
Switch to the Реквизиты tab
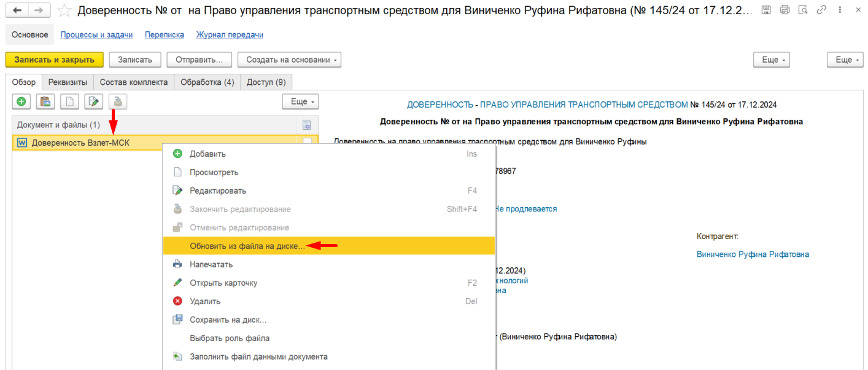[x=68, y=82]
